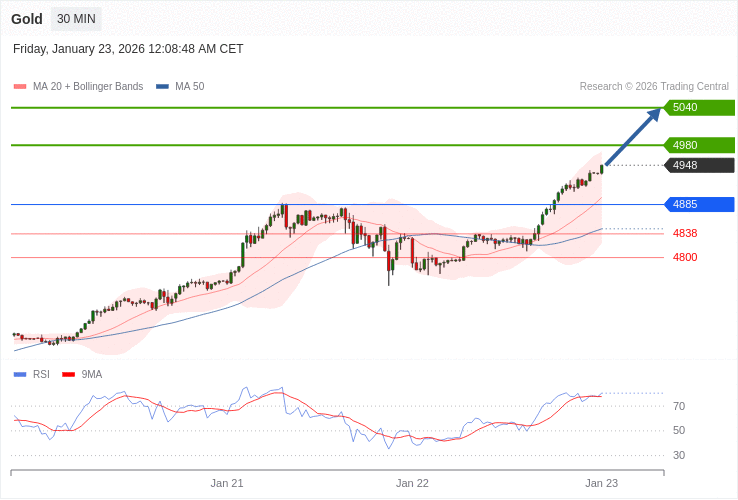Click the green 4980 resistance tag

click(x=699, y=145)
